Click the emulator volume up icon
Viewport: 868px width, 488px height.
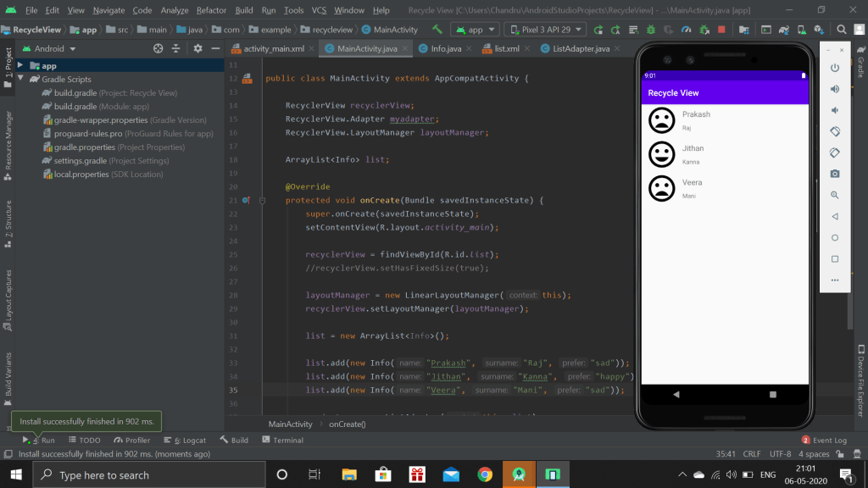(835, 89)
